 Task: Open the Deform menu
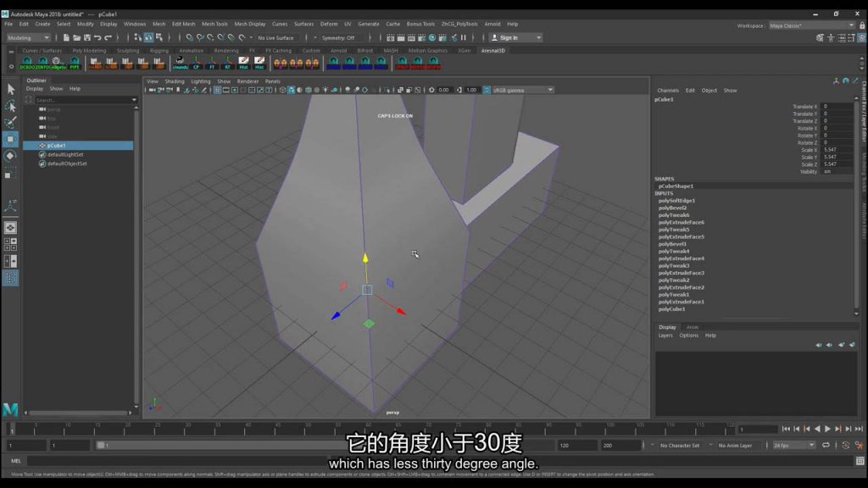tap(329, 24)
